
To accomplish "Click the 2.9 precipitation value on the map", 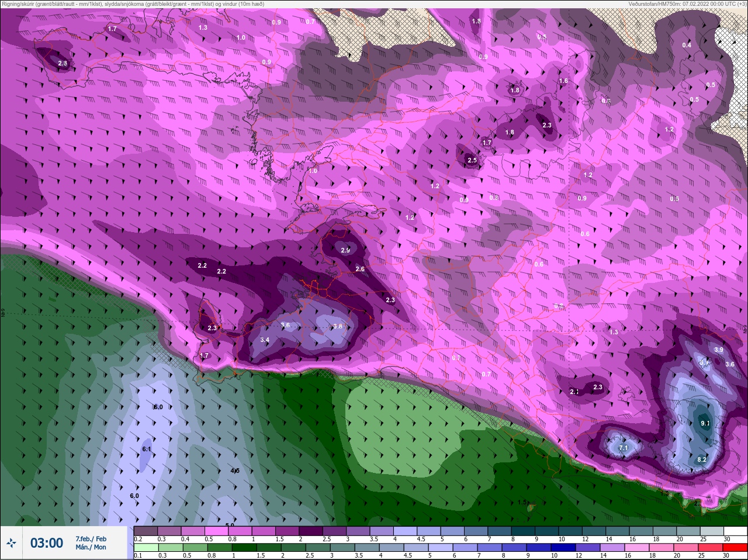I will [345, 250].
